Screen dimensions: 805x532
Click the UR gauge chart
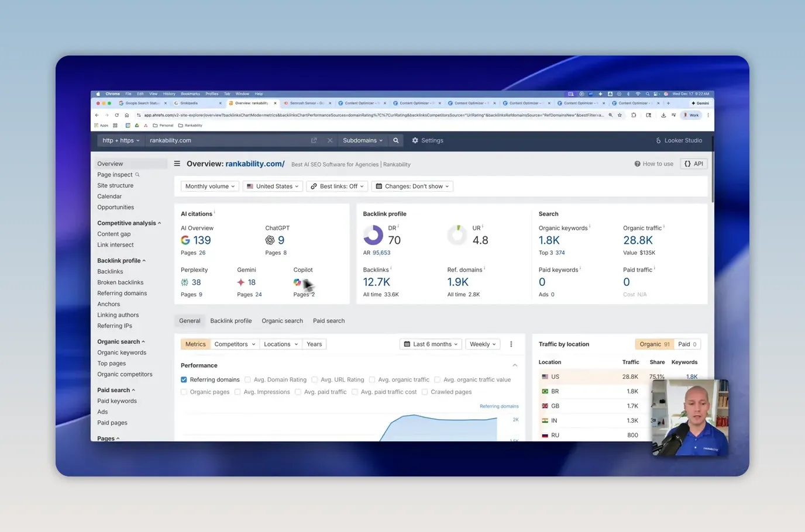(x=457, y=235)
